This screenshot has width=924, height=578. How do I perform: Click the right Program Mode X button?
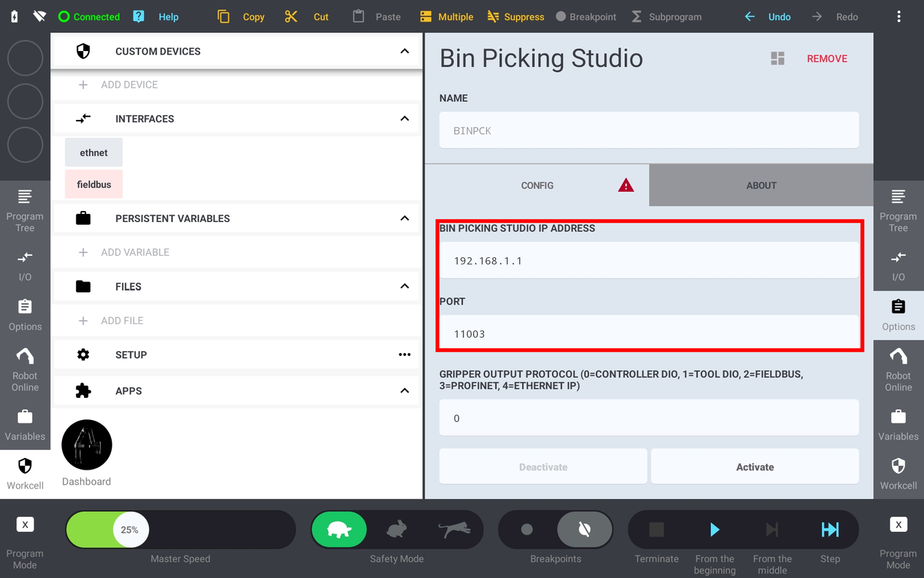pos(898,525)
